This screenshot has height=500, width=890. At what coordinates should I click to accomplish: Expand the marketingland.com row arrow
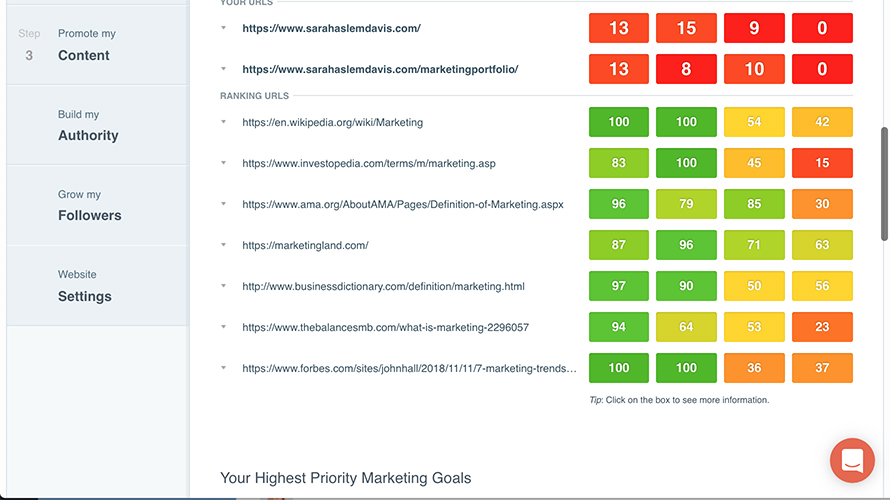[x=224, y=245]
